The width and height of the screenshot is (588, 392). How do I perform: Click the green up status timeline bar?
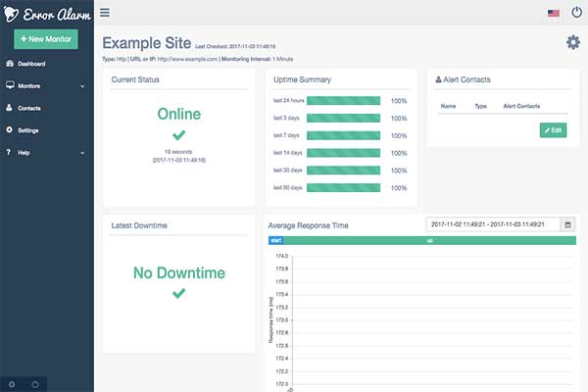click(x=430, y=240)
